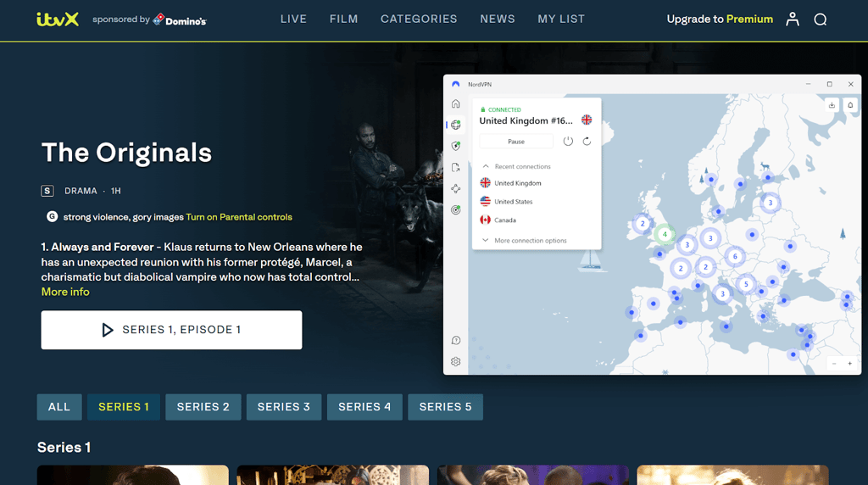Screen dimensions: 868x485
Task: Connect to United Kingdom recent connection
Action: pyautogui.click(x=510, y=183)
